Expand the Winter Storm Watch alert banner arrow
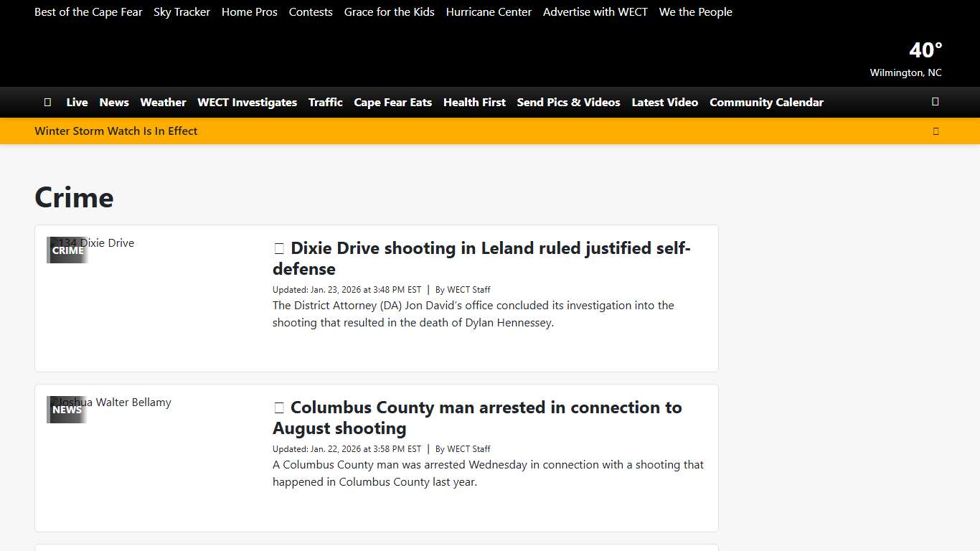This screenshot has width=980, height=551. point(936,131)
